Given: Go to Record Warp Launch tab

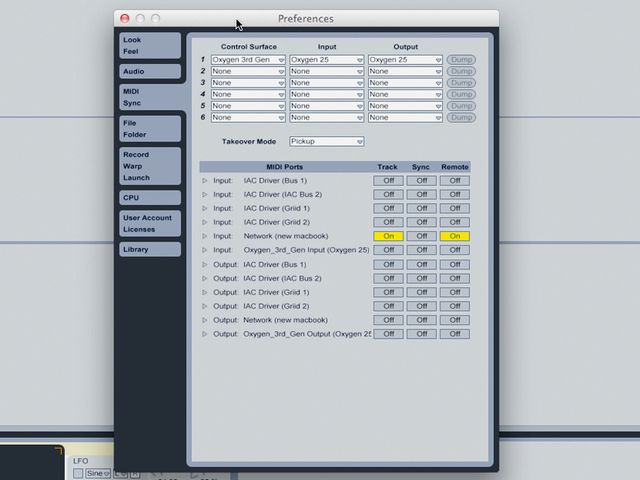Looking at the screenshot, I should pos(150,166).
